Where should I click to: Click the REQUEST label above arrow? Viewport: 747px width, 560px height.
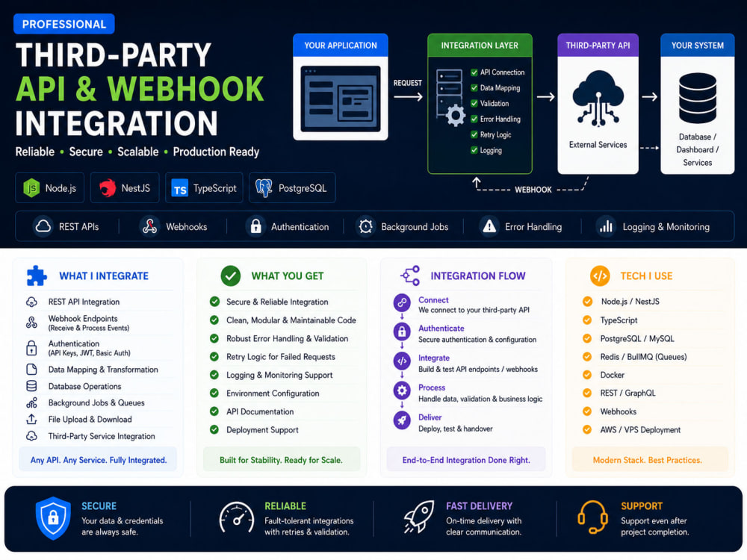click(407, 83)
